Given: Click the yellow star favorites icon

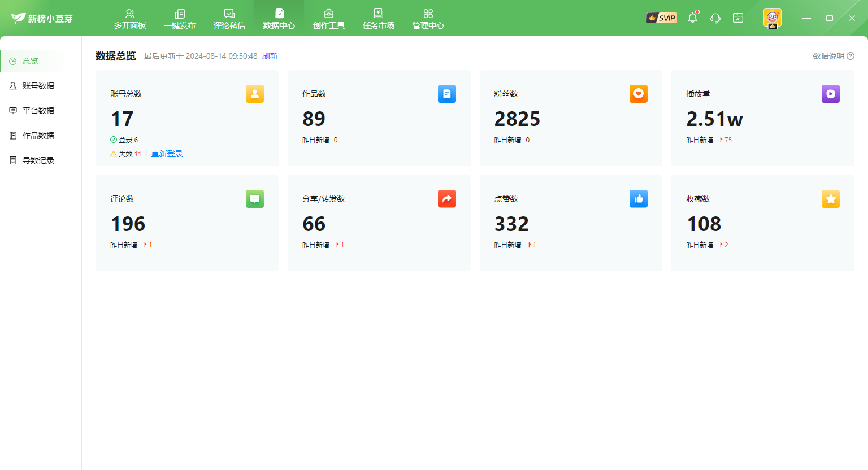Looking at the screenshot, I should 830,199.
